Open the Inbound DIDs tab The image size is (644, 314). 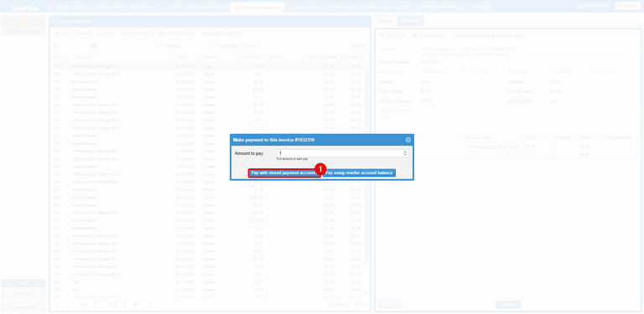(x=208, y=7)
